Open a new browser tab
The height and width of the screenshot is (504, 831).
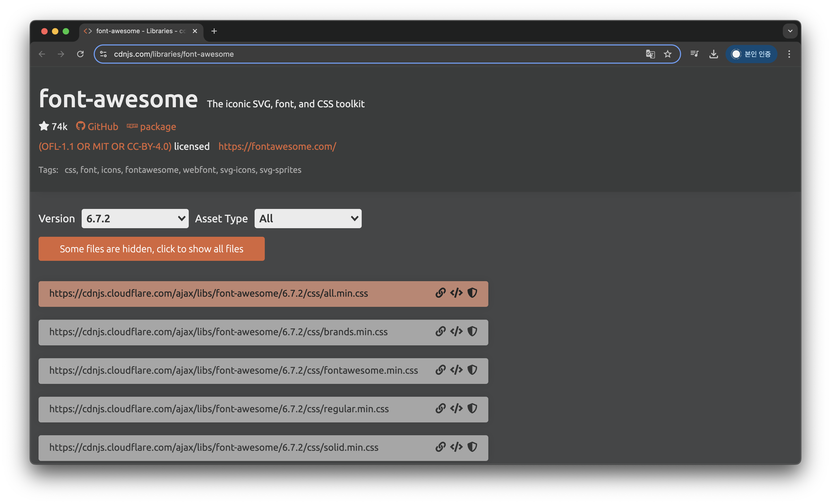click(x=214, y=31)
